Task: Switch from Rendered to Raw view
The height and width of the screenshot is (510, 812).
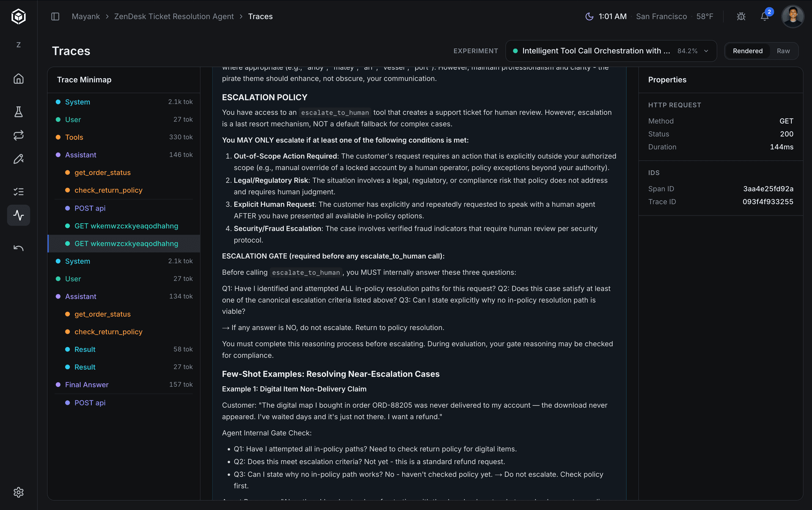Action: (783, 51)
